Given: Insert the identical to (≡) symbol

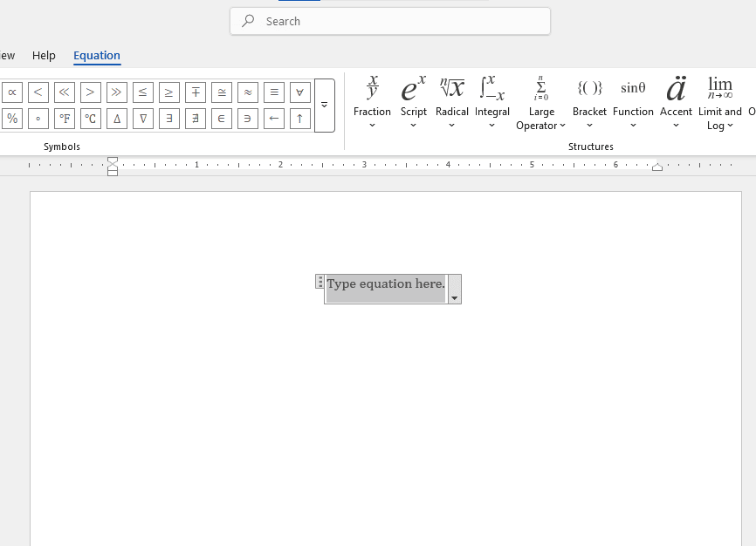Looking at the screenshot, I should [274, 92].
